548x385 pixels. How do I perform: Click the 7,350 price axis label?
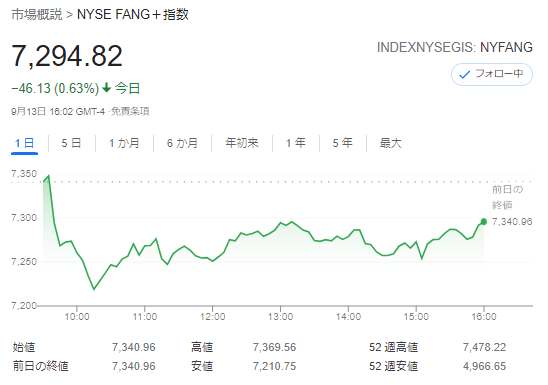pyautogui.click(x=24, y=174)
